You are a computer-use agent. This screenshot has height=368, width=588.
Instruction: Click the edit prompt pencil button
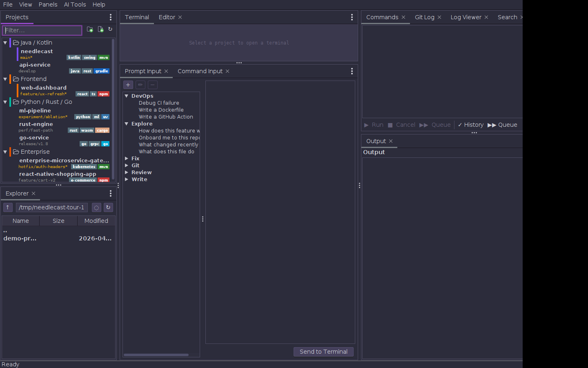tap(140, 85)
